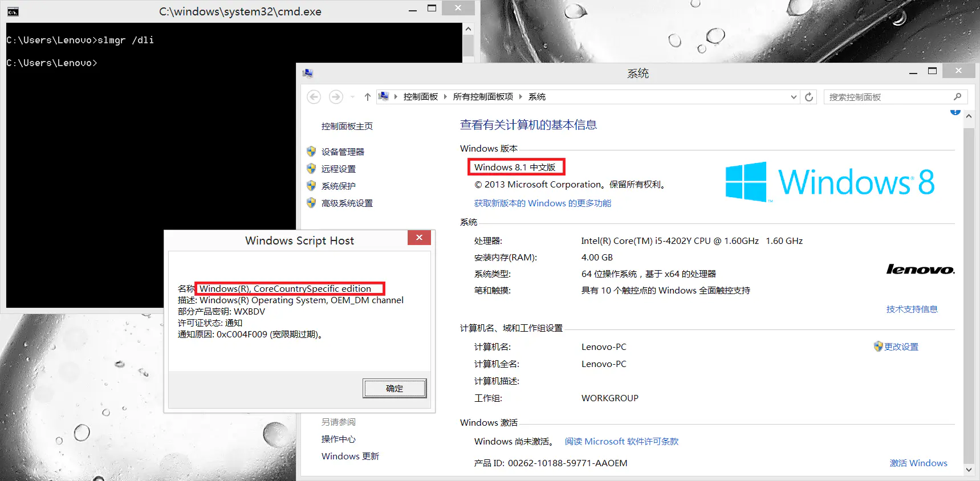Image resolution: width=980 pixels, height=481 pixels.
Task: Open 高级系统设置 link
Action: pos(347,203)
